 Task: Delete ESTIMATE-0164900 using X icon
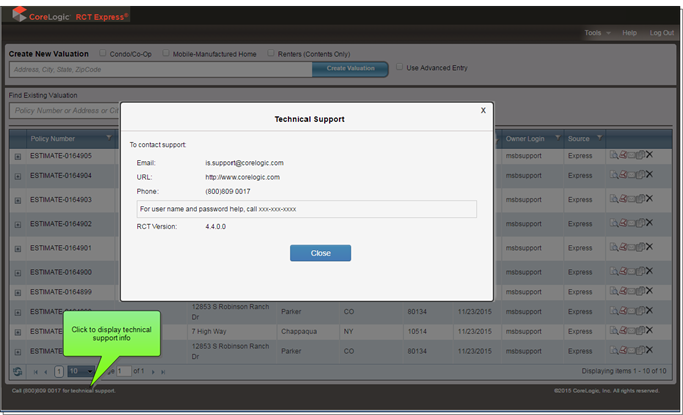649,271
